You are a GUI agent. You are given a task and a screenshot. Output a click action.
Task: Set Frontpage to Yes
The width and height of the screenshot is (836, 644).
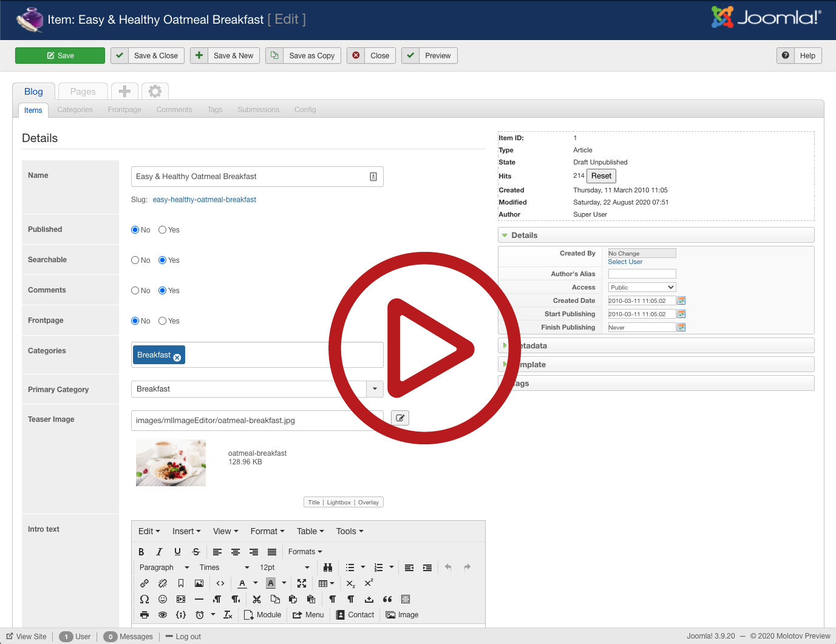pyautogui.click(x=163, y=321)
